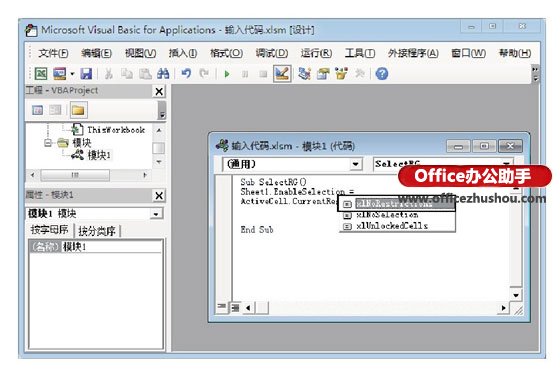Select the 模块 folder in project tree
This screenshot has width=560, height=372.
[x=82, y=143]
